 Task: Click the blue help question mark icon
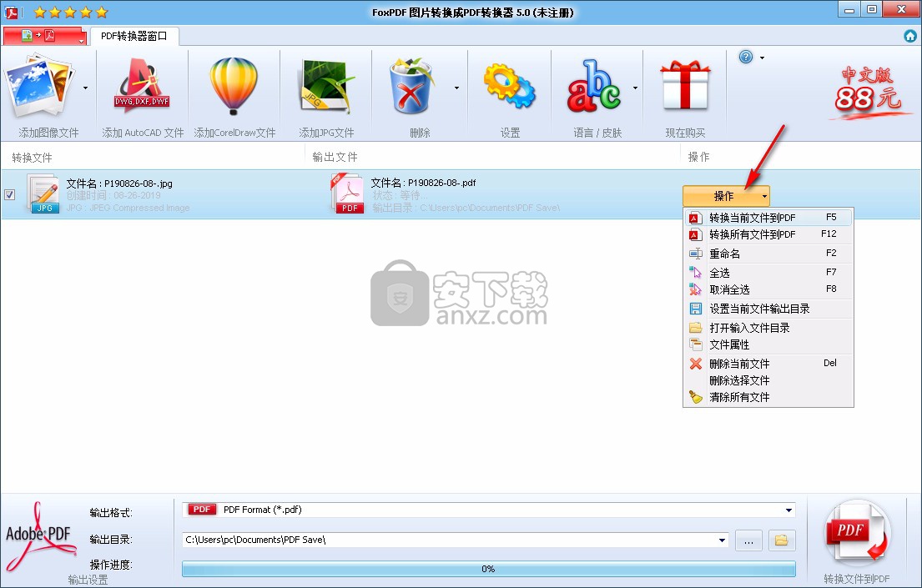click(x=746, y=57)
